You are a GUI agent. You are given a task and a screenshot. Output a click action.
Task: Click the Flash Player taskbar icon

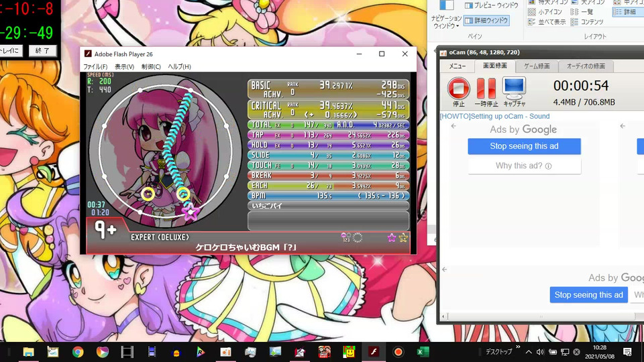click(374, 352)
